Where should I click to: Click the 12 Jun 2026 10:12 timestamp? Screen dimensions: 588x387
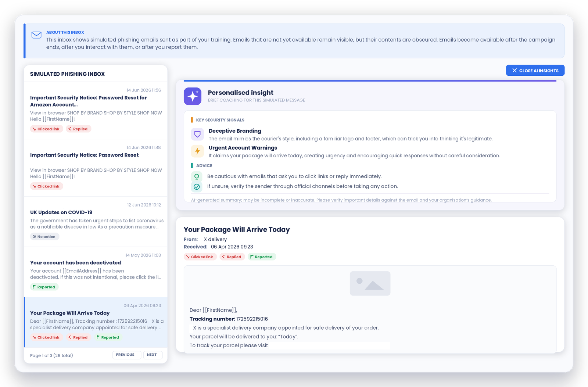tap(144, 205)
